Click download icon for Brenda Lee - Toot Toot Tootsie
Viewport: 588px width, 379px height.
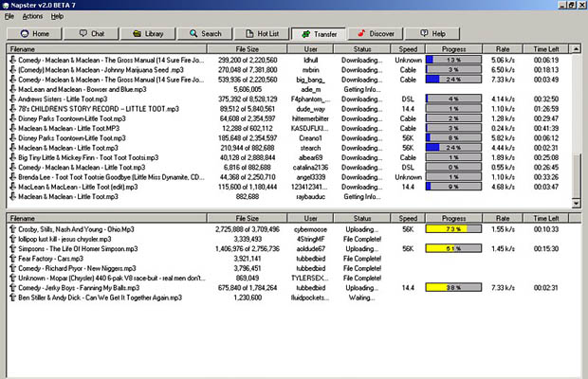click(12, 177)
